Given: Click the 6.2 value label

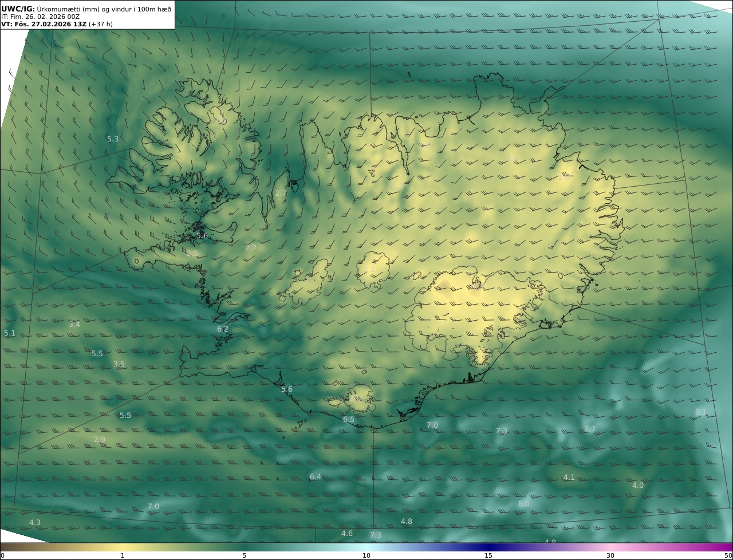Looking at the screenshot, I should point(223,329).
